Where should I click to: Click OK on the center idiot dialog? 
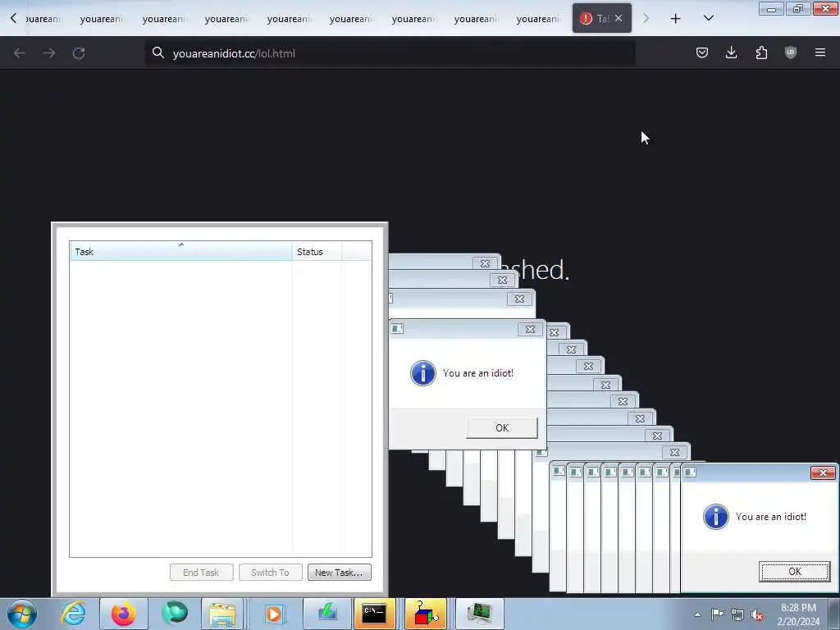tap(502, 427)
